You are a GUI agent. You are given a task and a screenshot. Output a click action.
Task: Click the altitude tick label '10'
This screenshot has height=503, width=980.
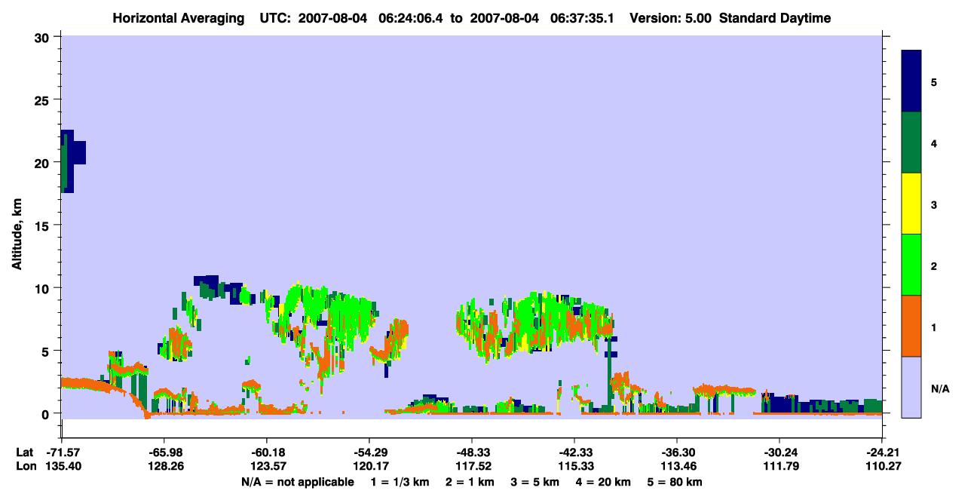coord(43,288)
